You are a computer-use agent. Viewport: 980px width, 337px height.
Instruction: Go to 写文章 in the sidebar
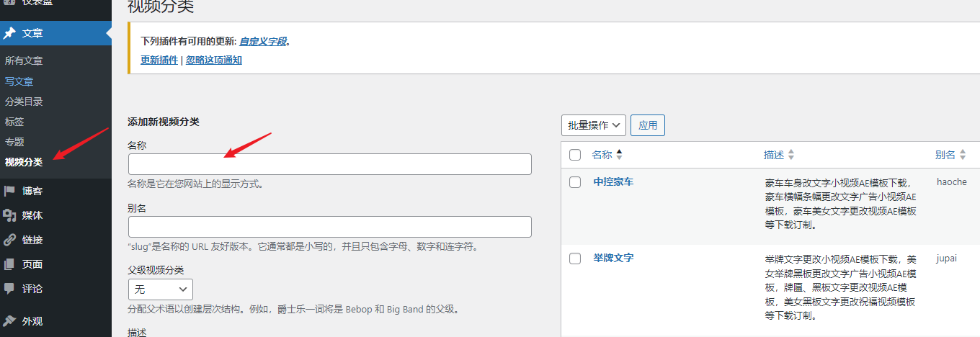coord(19,81)
